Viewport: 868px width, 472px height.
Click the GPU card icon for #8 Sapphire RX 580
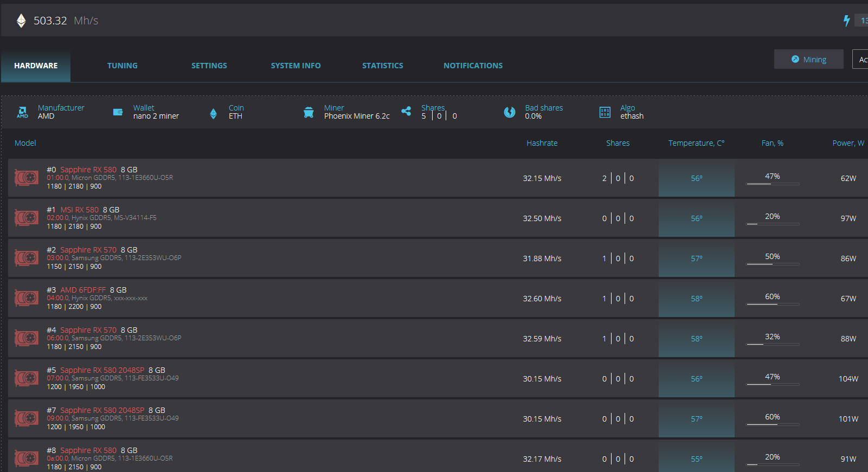click(27, 458)
